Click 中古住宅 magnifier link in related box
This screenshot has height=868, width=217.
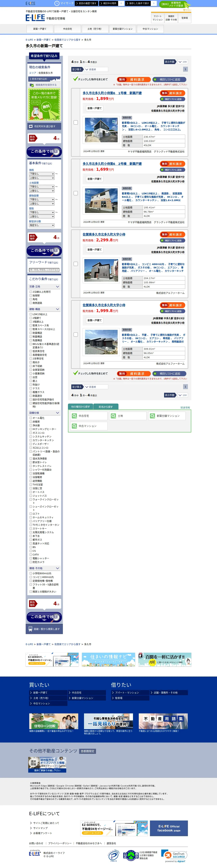click(x=89, y=416)
